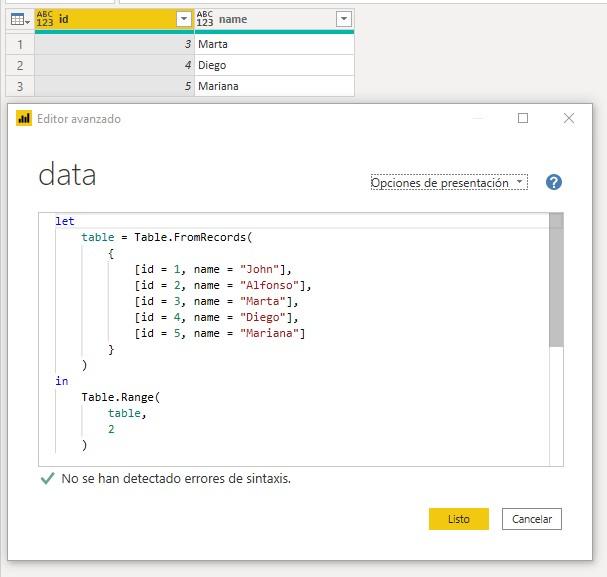Click the Power BI logo in dialog title
The height and width of the screenshot is (577, 607).
[x=24, y=118]
